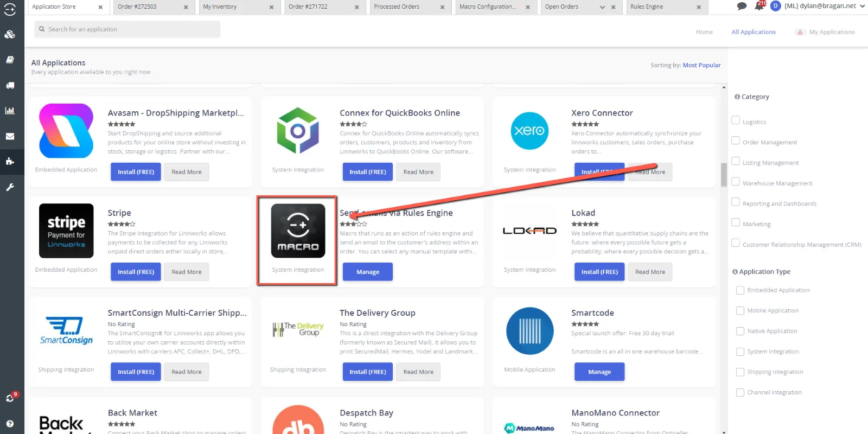The width and height of the screenshot is (868, 434).
Task: Open the orders book icon in sidebar
Action: 10,60
